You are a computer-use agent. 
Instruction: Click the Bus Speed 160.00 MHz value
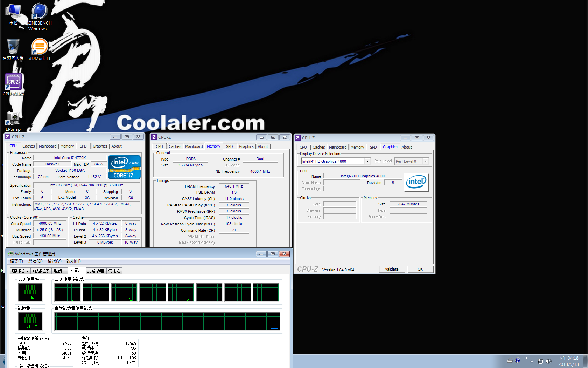coord(50,236)
